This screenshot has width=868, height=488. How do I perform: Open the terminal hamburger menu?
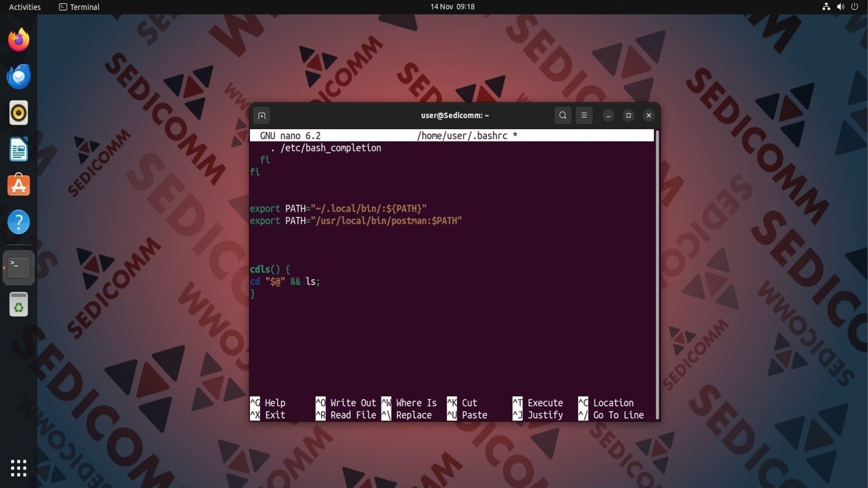[584, 115]
